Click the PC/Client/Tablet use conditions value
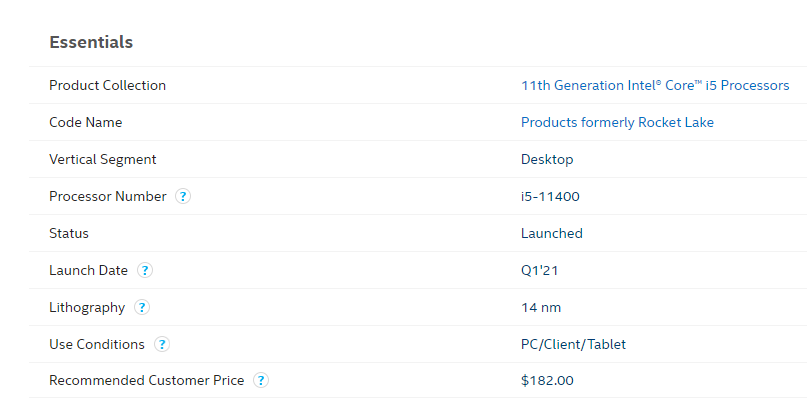Screen dimensions: 807x400 (x=573, y=344)
